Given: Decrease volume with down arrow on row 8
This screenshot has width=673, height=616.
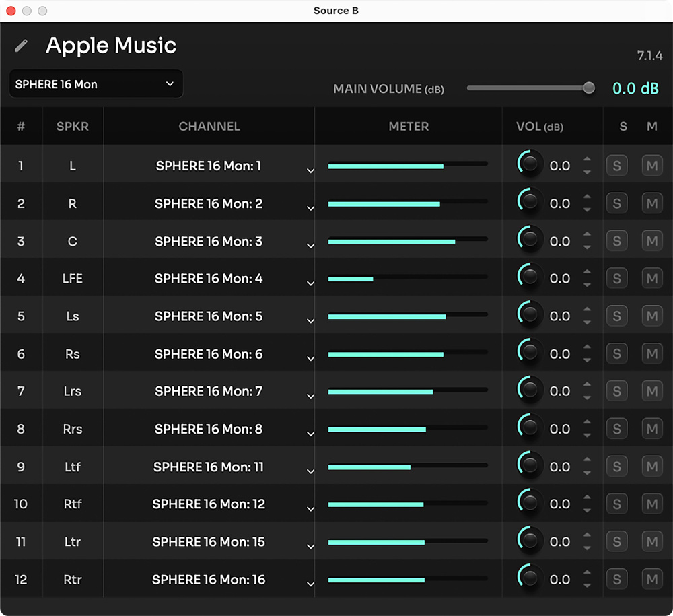Looking at the screenshot, I should (587, 435).
